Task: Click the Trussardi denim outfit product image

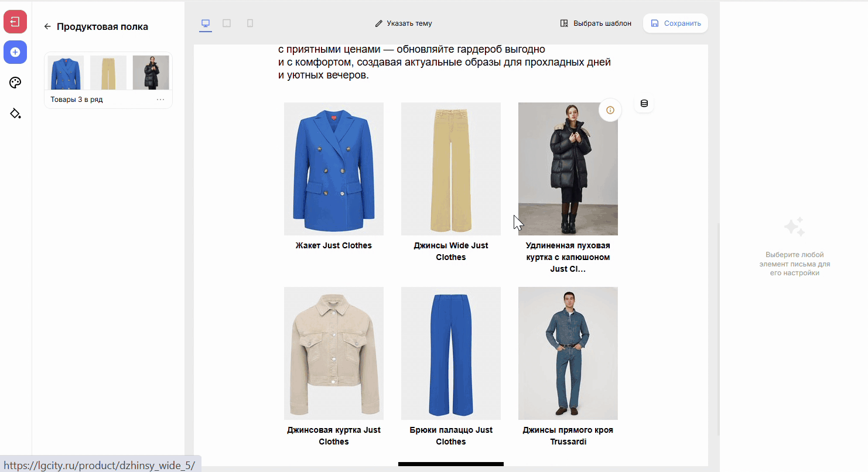Action: pyautogui.click(x=568, y=353)
